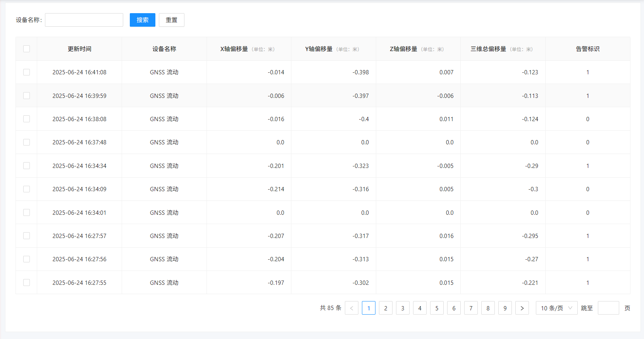Click the 重置 reset button
Image resolution: width=644 pixels, height=339 pixels.
pos(171,20)
